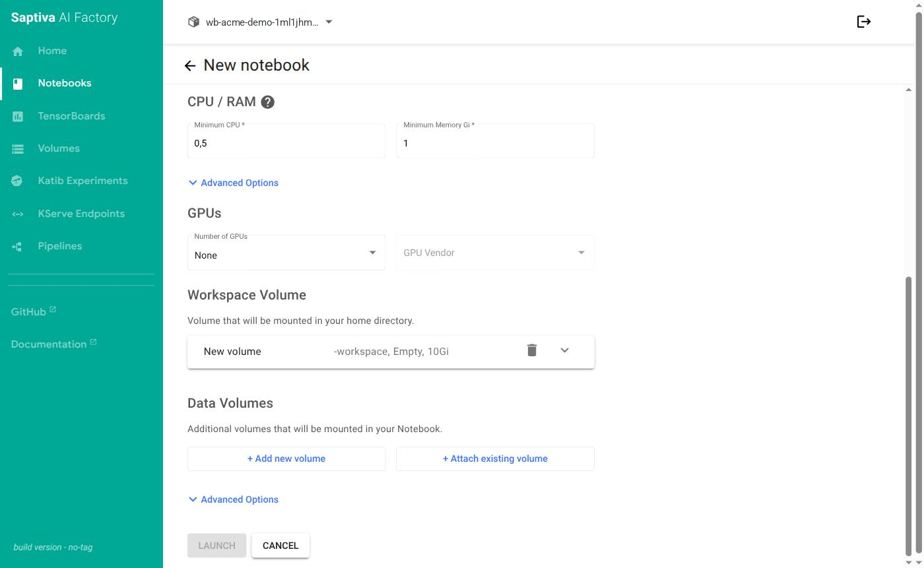The width and height of the screenshot is (924, 568).
Task: Add a new data volume
Action: (286, 458)
